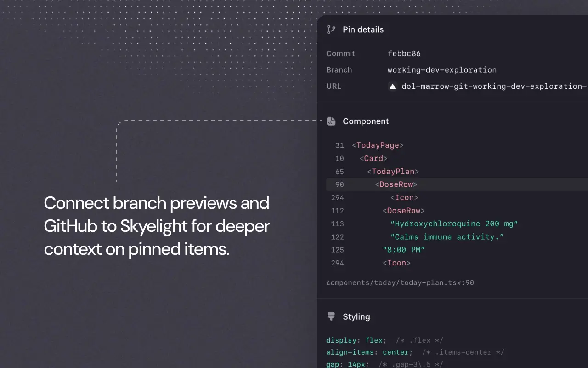Open file path components/today/today-plan.tsx:90
Screen dimensions: 588x368
[400, 282]
